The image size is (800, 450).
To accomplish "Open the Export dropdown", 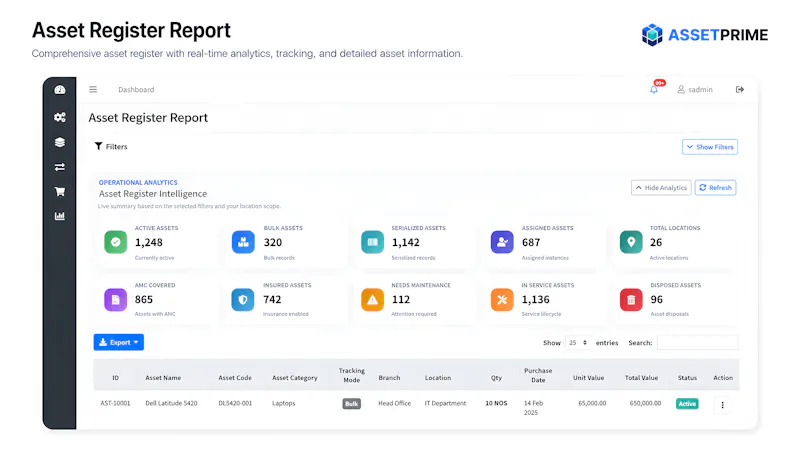I will click(x=119, y=342).
